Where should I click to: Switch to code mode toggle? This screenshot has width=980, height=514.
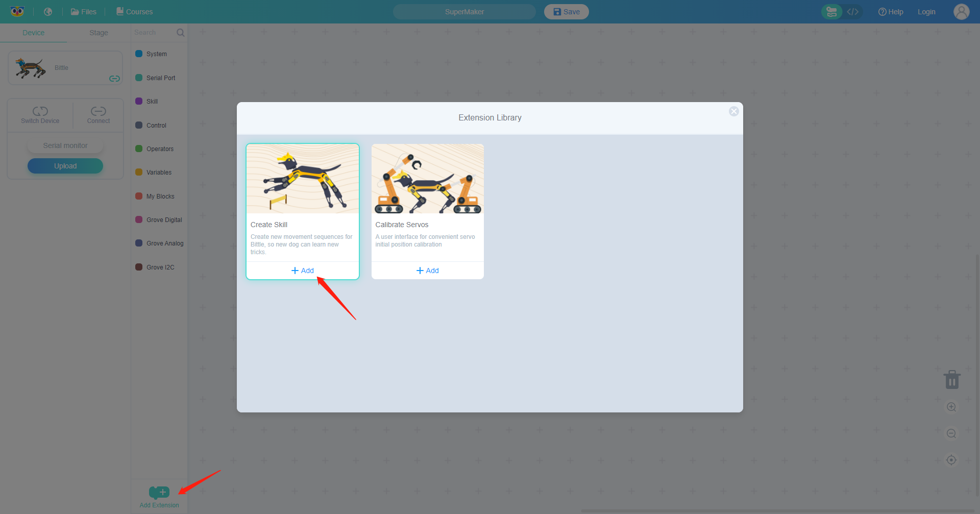853,12
